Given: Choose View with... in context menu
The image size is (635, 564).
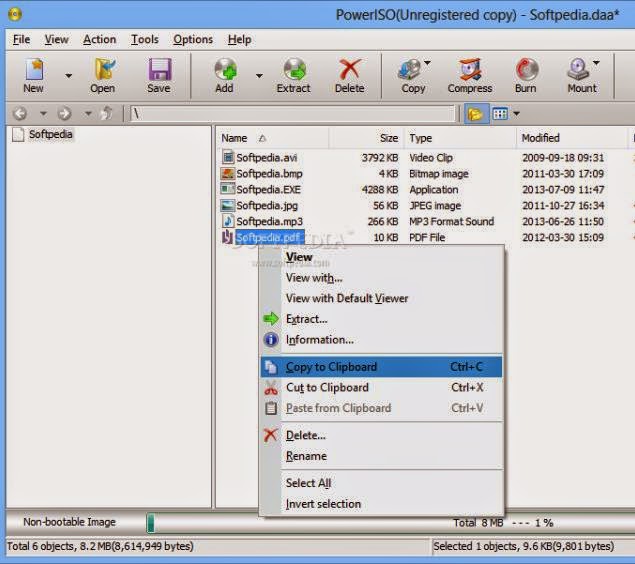Looking at the screenshot, I should 381,278.
